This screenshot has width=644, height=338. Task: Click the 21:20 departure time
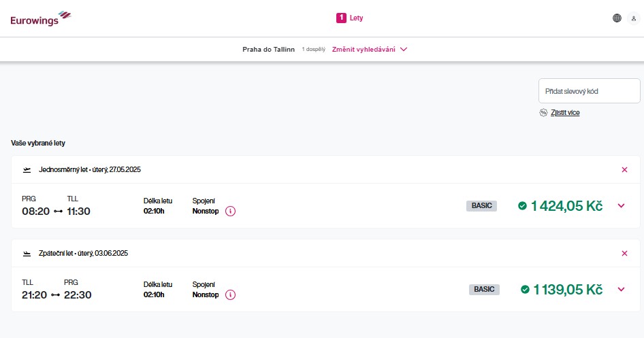tap(34, 295)
